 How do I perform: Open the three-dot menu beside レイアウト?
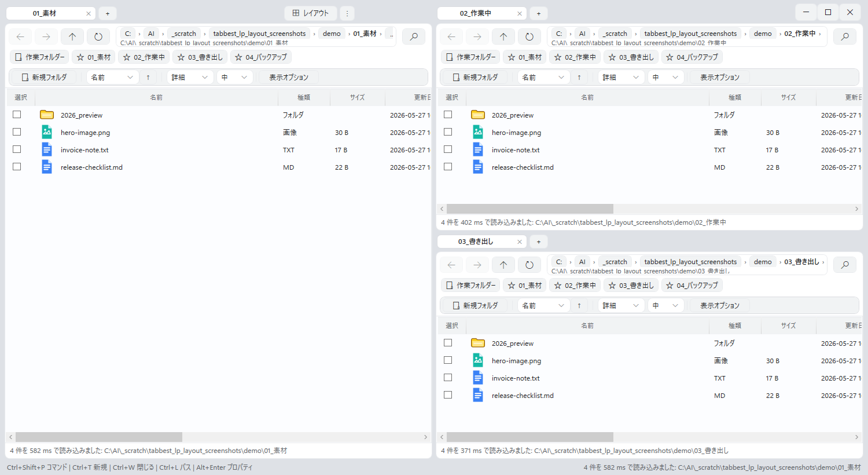pos(347,13)
